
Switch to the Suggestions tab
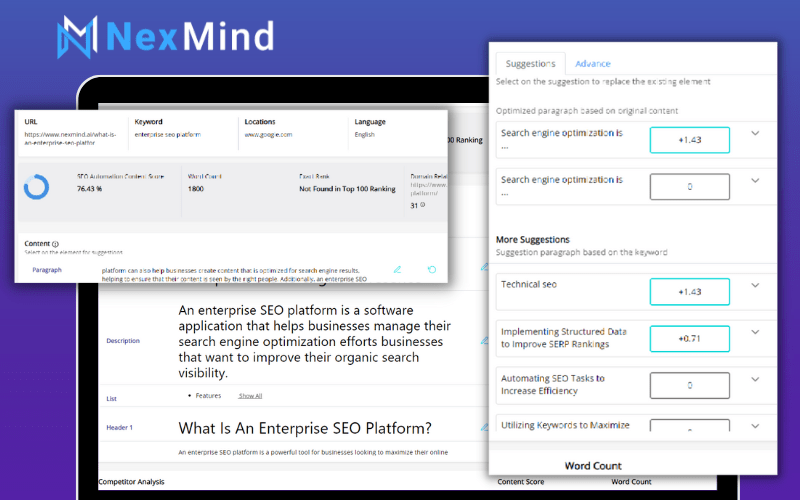530,64
